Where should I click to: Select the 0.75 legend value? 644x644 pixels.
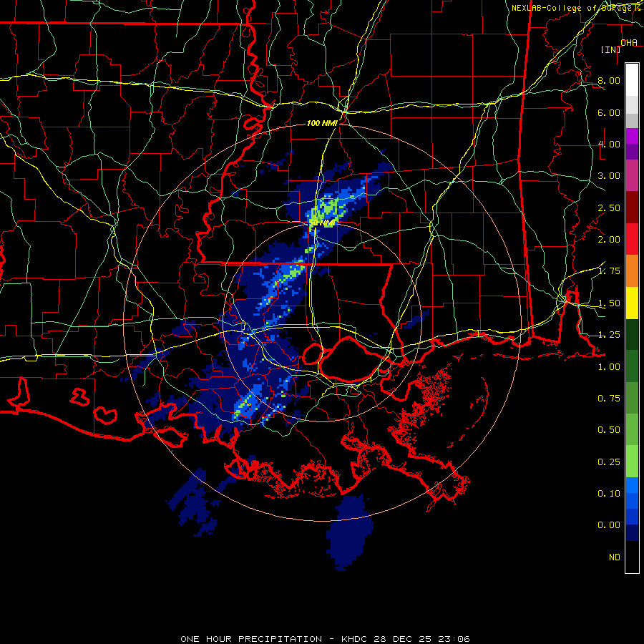coord(609,399)
